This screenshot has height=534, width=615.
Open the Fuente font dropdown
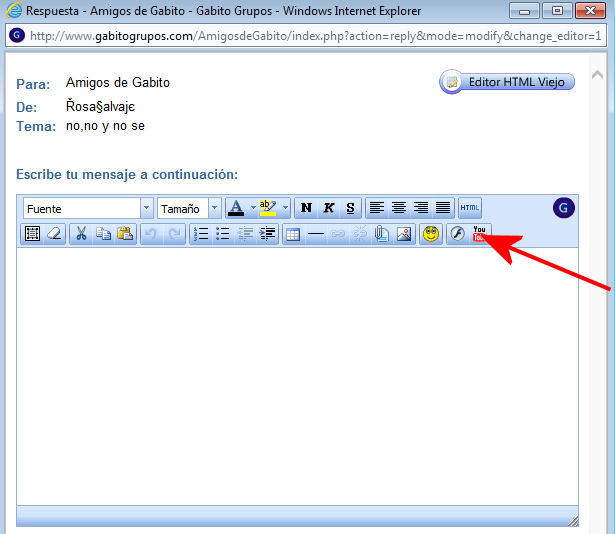[x=147, y=208]
